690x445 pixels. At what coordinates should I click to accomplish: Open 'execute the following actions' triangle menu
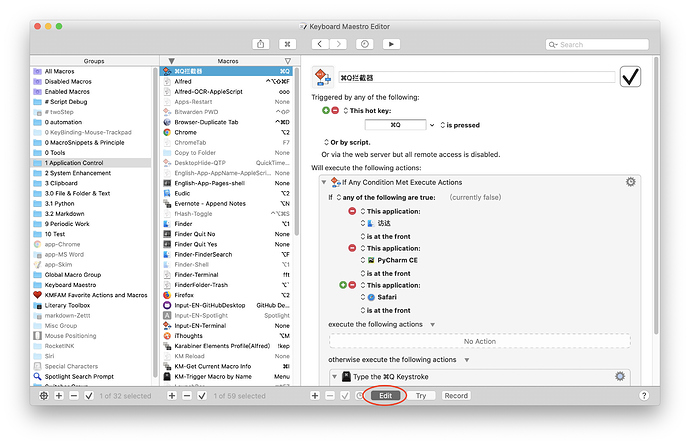(x=433, y=325)
